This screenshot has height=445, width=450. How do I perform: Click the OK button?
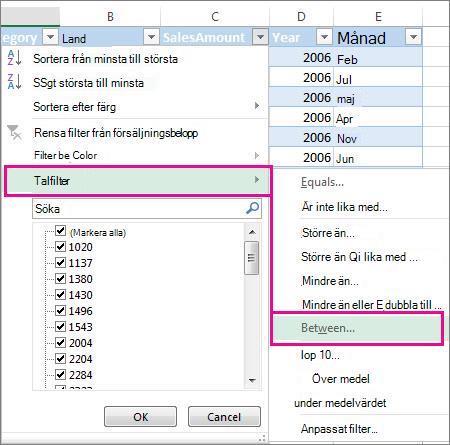(140, 417)
